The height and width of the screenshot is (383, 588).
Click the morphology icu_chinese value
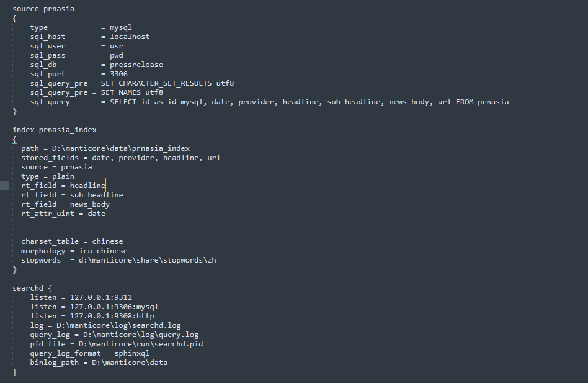click(x=103, y=251)
